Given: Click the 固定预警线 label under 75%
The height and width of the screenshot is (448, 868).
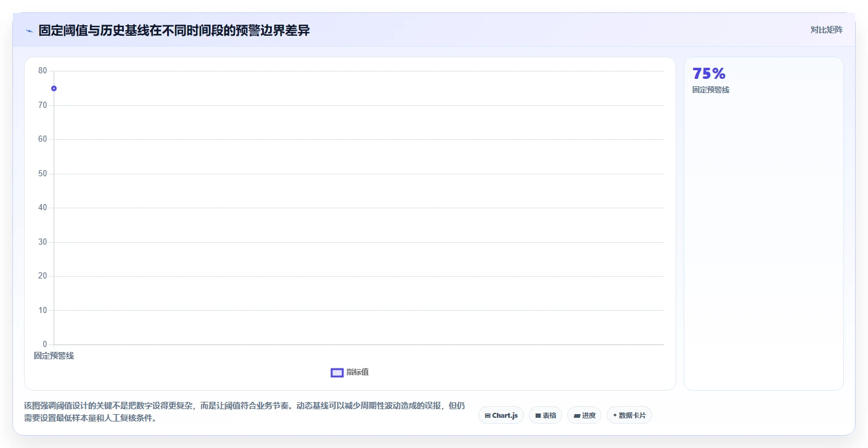Looking at the screenshot, I should 711,90.
